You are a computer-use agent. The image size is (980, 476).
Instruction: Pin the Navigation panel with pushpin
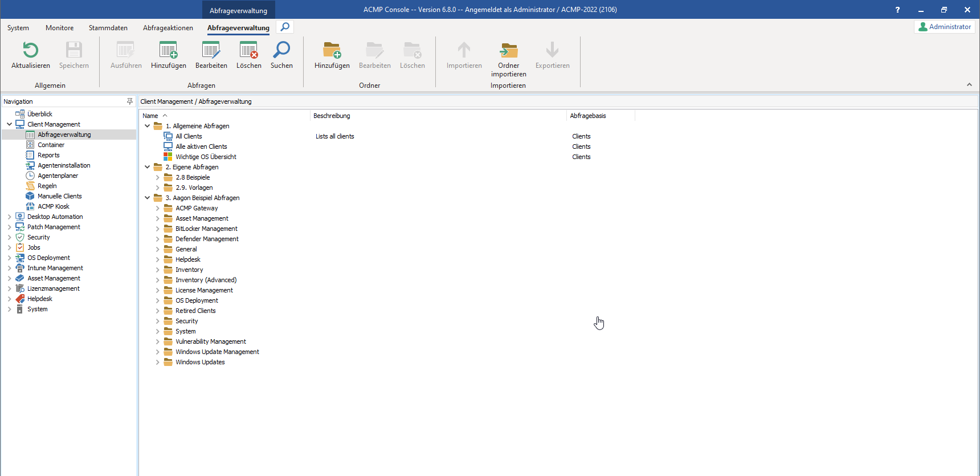130,101
